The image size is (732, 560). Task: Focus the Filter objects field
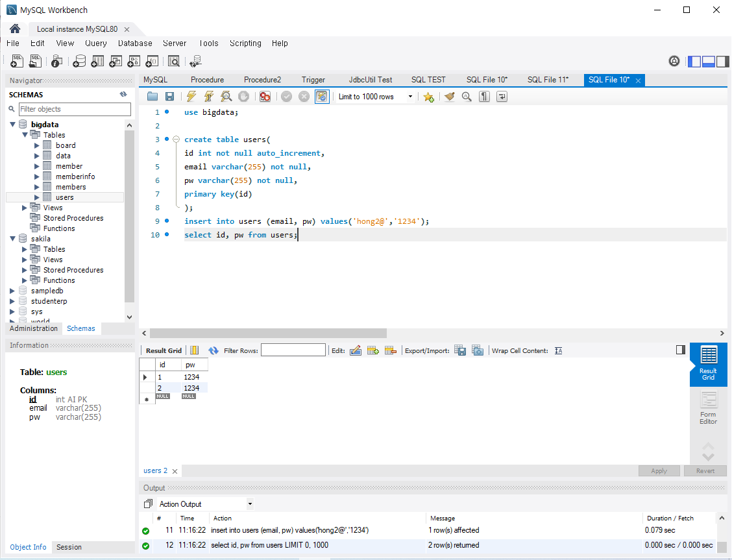tap(75, 109)
